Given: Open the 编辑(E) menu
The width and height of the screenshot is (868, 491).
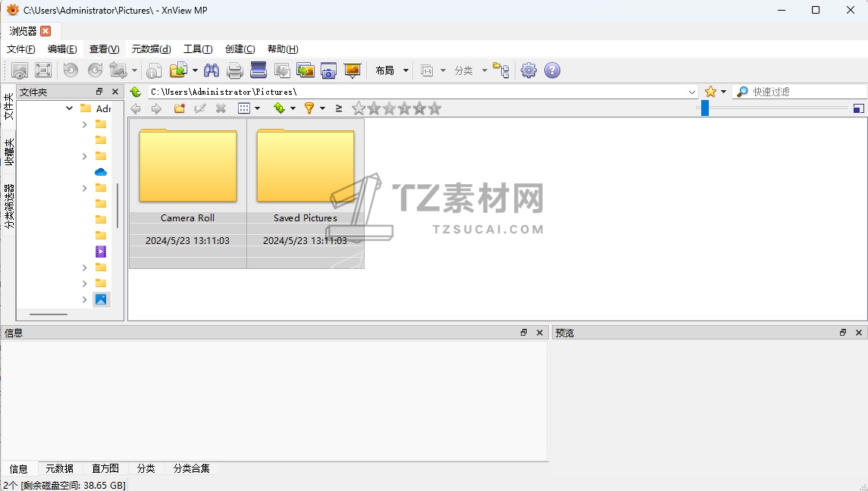Looking at the screenshot, I should coord(63,49).
